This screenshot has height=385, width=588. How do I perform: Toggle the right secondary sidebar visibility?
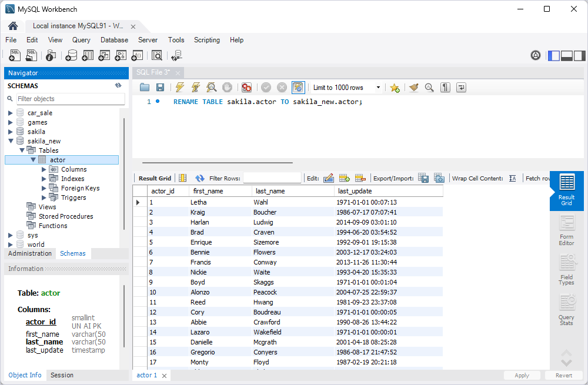tap(579, 55)
